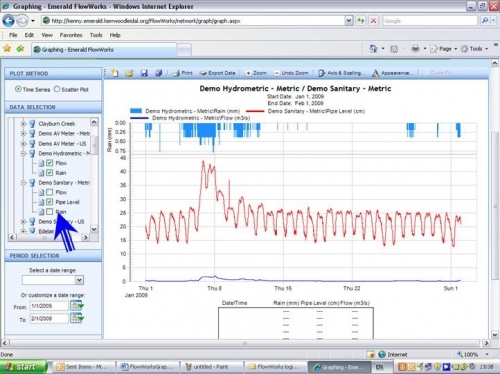Open the To date calendar picker
The height and width of the screenshot is (374, 500).
coord(77,319)
